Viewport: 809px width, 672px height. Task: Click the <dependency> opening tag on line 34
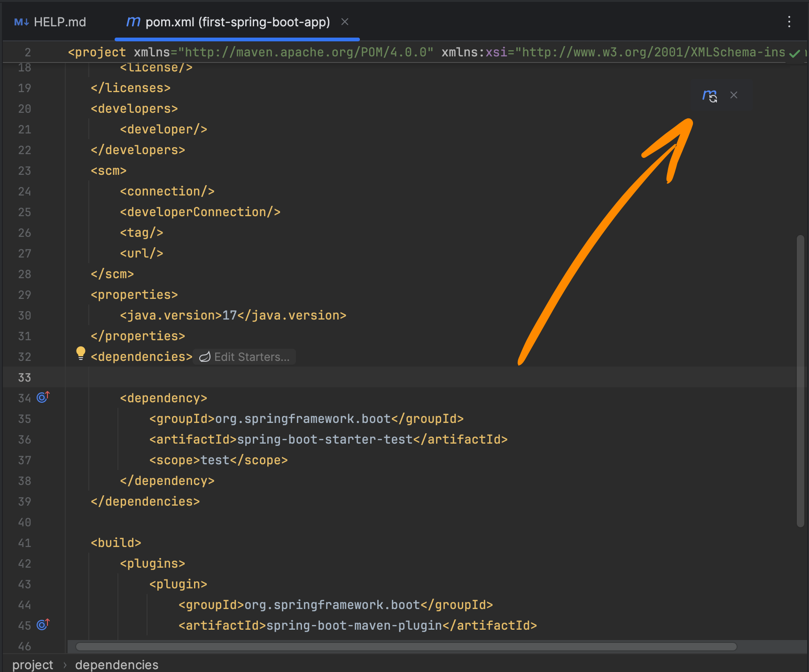[x=163, y=398]
